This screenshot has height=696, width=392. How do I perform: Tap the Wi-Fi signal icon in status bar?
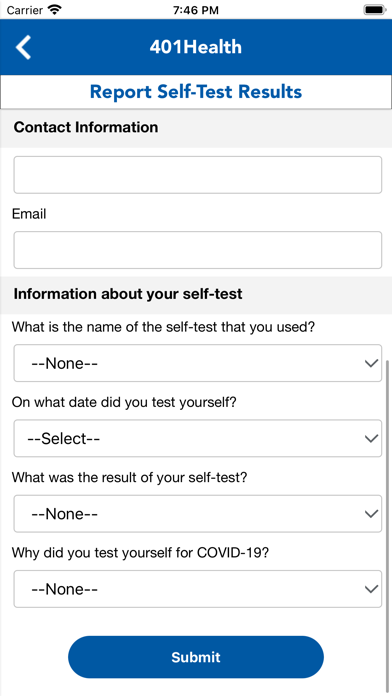(x=55, y=10)
